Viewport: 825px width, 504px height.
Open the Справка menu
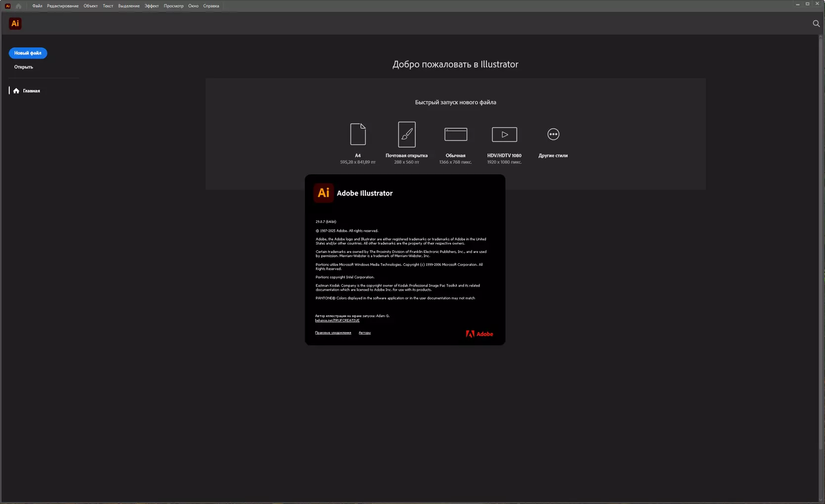(211, 6)
